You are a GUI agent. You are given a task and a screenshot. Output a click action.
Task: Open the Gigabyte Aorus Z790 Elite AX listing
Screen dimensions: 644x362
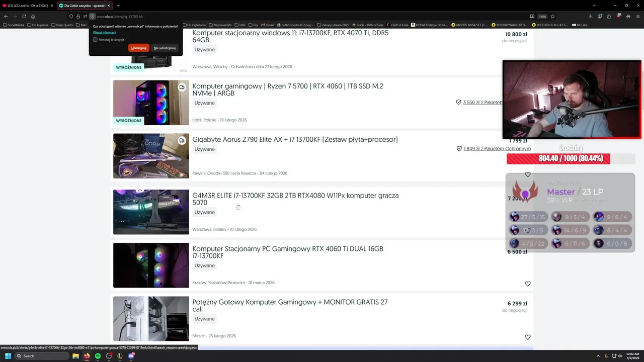(x=295, y=139)
